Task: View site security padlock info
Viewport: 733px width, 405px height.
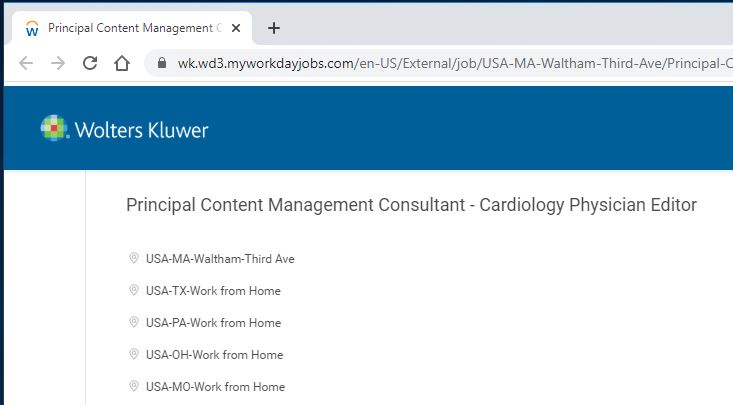Action: [x=162, y=63]
